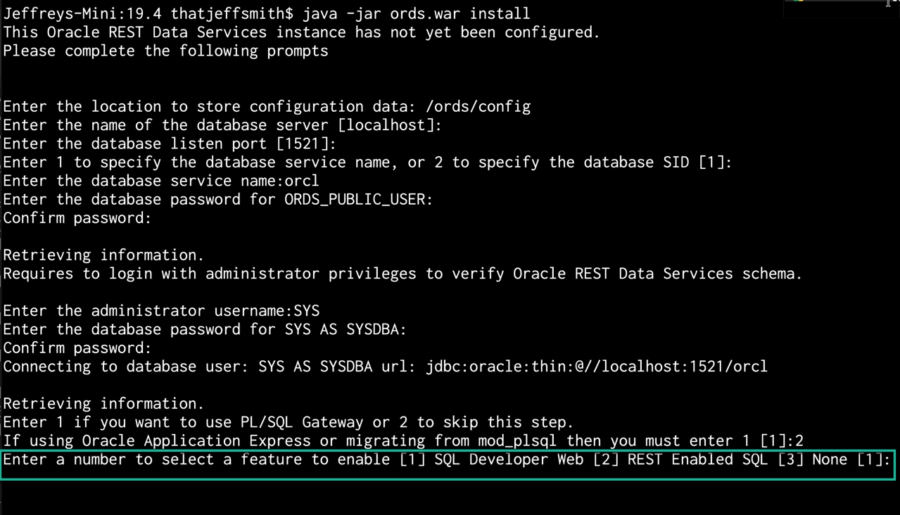Click the database listen port [1521] prompt

180,144
